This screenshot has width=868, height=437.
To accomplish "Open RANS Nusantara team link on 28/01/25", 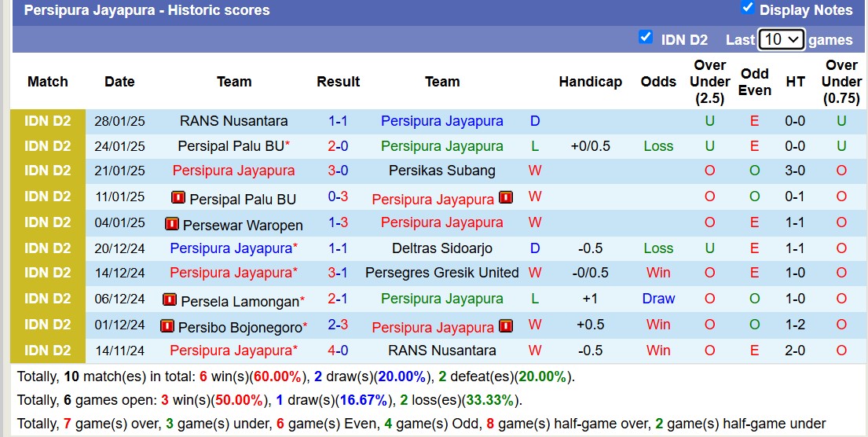I will [x=233, y=121].
